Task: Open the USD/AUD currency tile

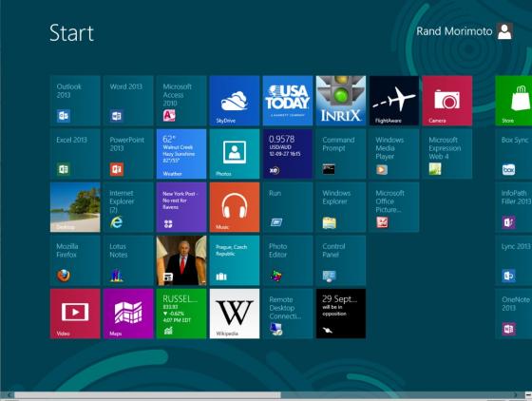Action: pos(288,154)
